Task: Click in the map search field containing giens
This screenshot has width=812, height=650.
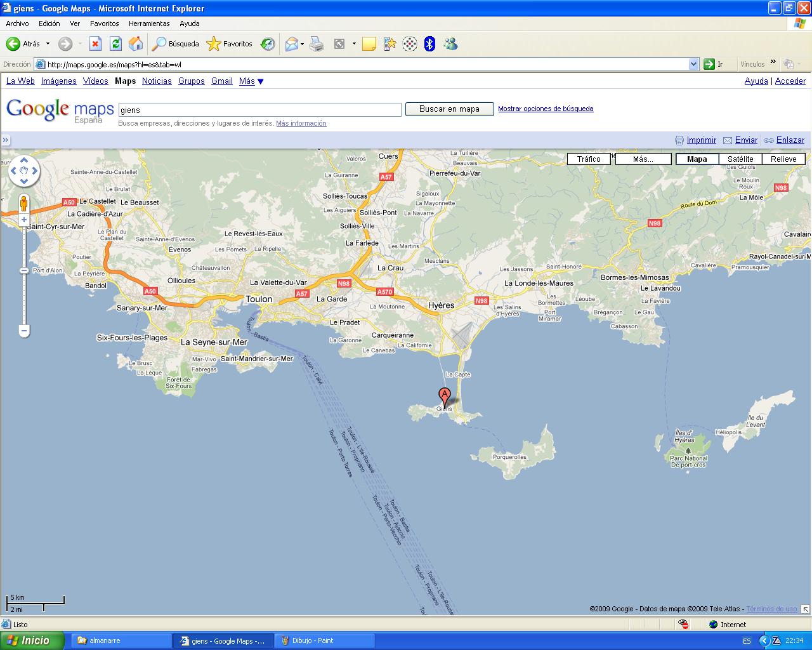Action: 260,110
